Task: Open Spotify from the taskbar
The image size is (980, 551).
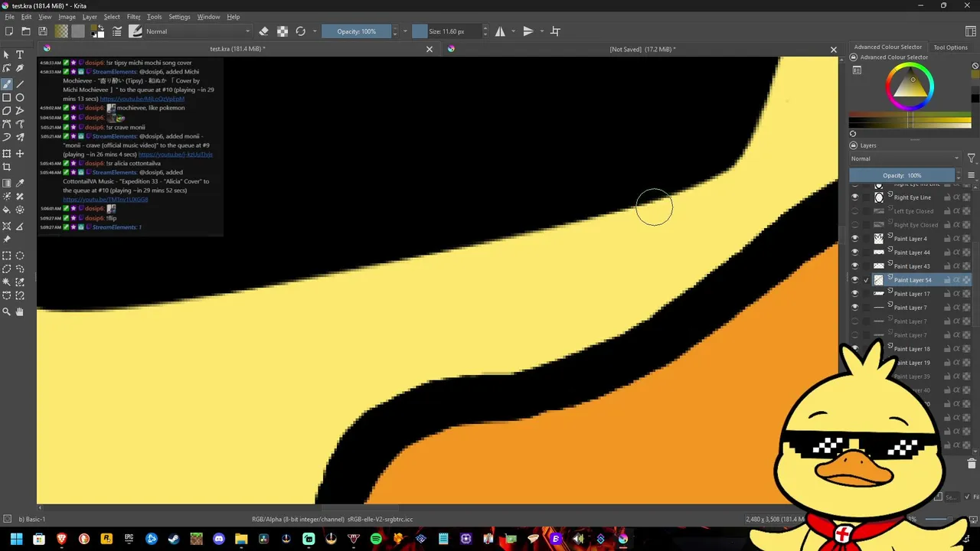Action: click(376, 539)
